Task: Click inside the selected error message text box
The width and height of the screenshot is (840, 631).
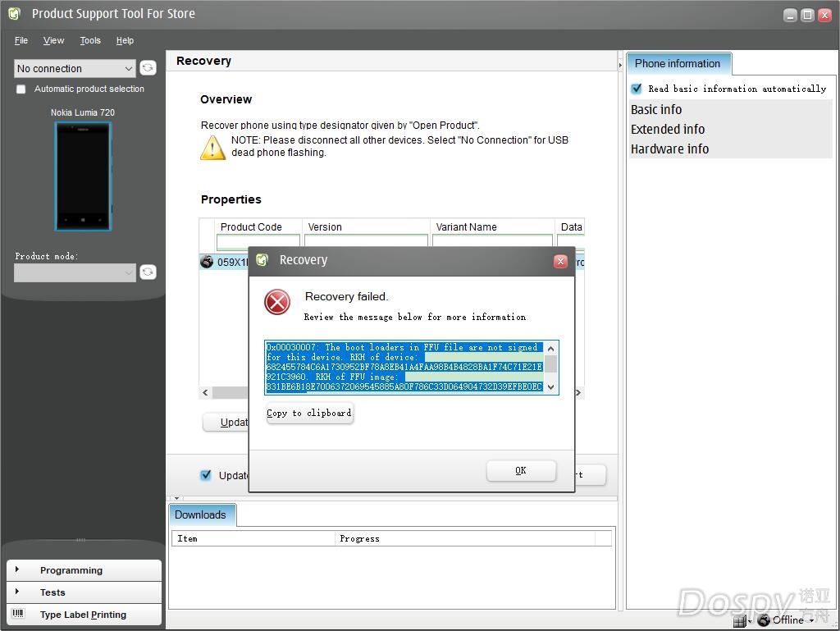Action: coord(405,368)
